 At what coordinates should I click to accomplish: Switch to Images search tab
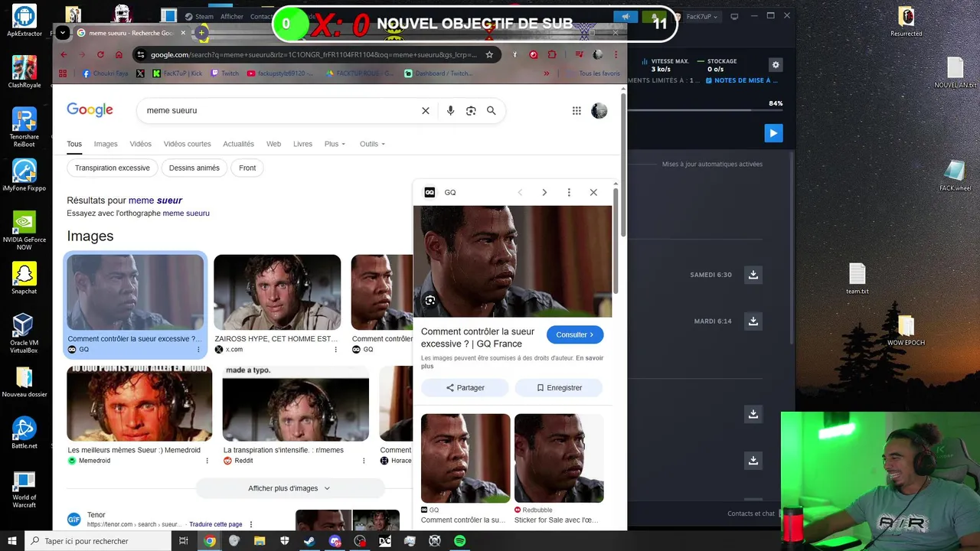pyautogui.click(x=106, y=144)
